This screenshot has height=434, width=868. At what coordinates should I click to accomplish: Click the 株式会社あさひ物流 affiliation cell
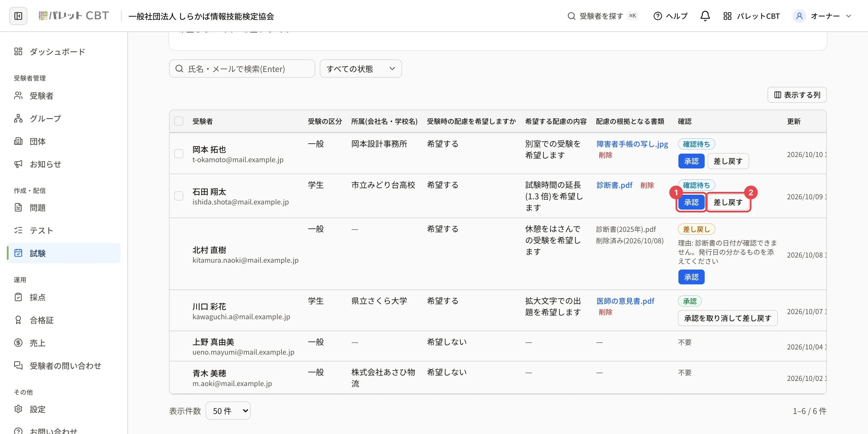(x=383, y=378)
